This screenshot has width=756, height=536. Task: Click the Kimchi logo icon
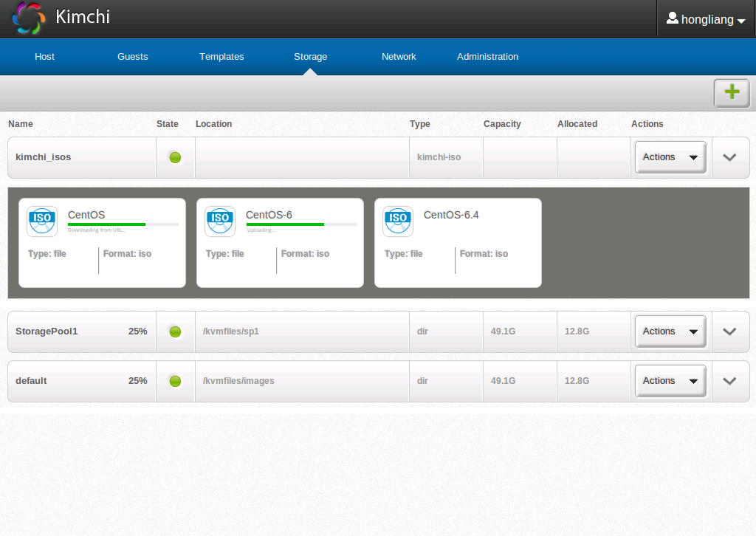(x=30, y=18)
